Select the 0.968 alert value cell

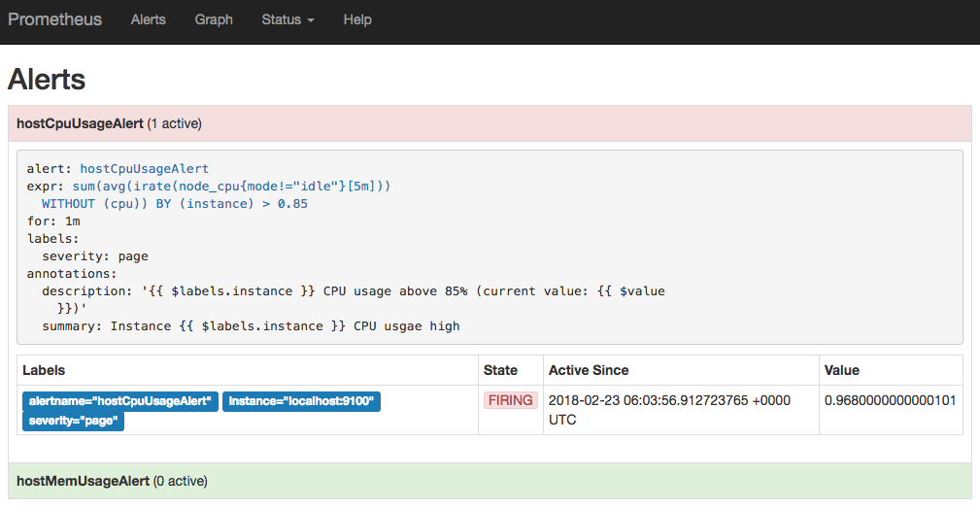[890, 400]
